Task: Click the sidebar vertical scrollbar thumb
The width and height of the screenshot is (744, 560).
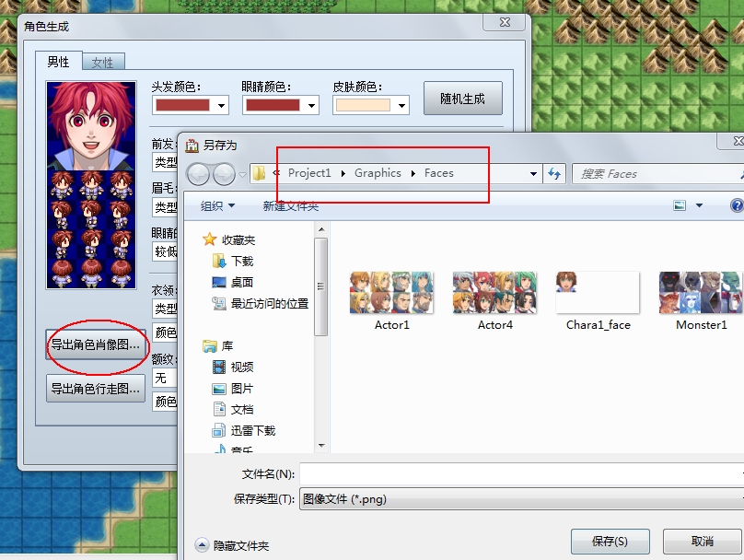Action: point(321,286)
